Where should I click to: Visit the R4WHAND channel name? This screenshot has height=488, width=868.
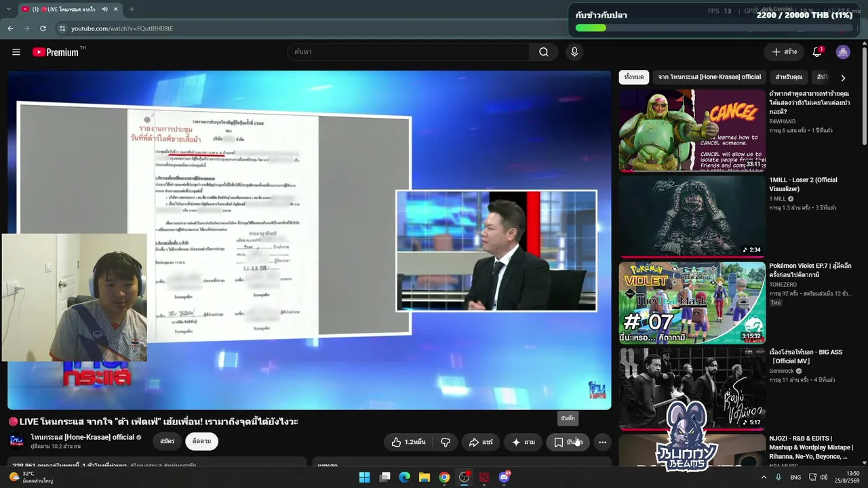point(783,121)
